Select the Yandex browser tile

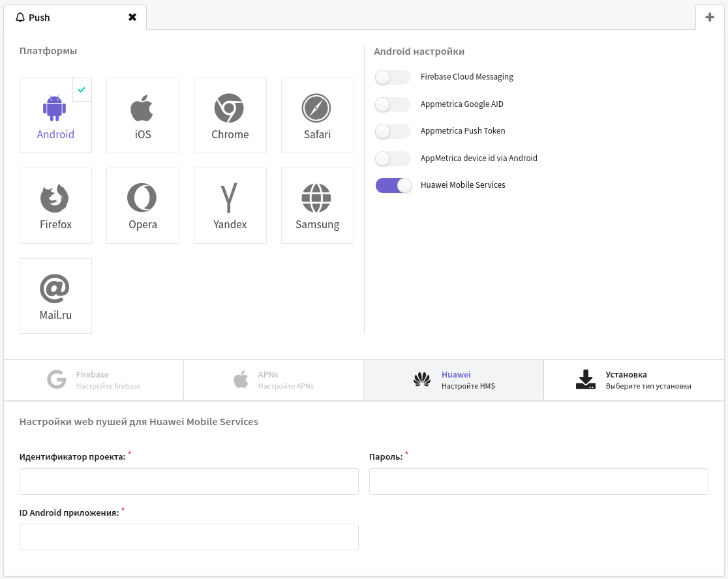tap(230, 205)
